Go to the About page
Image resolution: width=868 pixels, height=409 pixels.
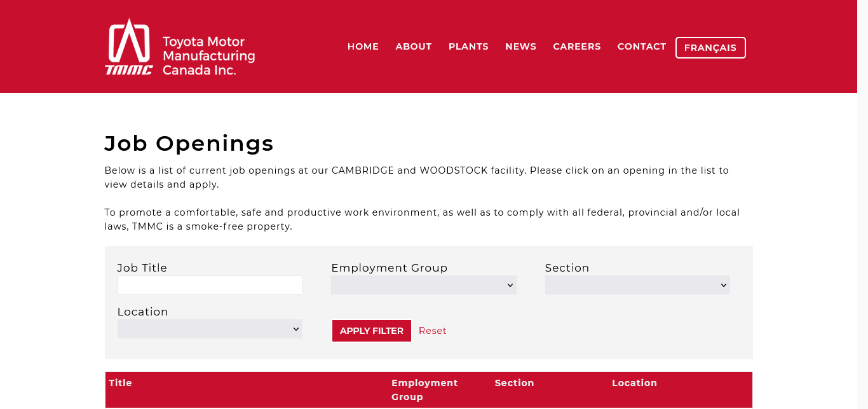414,46
